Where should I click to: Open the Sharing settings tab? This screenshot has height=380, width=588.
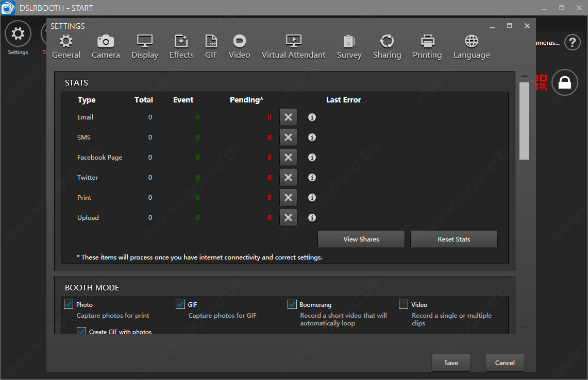387,47
